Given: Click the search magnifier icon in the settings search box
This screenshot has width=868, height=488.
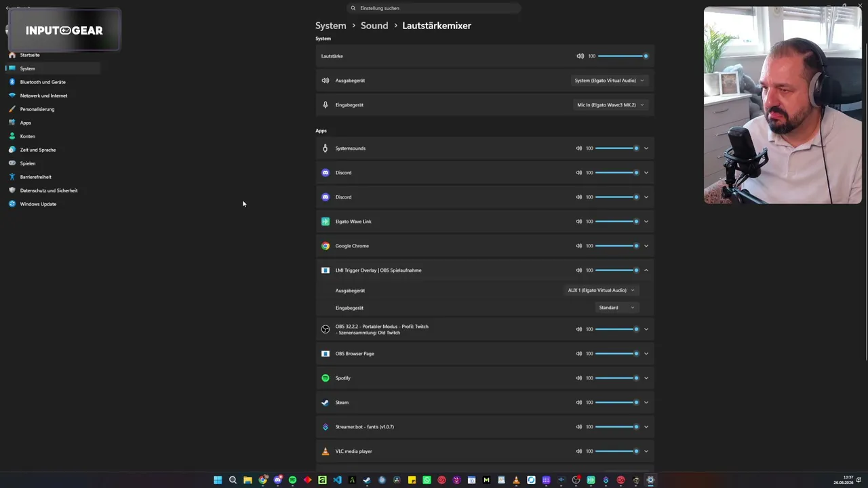Looking at the screenshot, I should [353, 8].
